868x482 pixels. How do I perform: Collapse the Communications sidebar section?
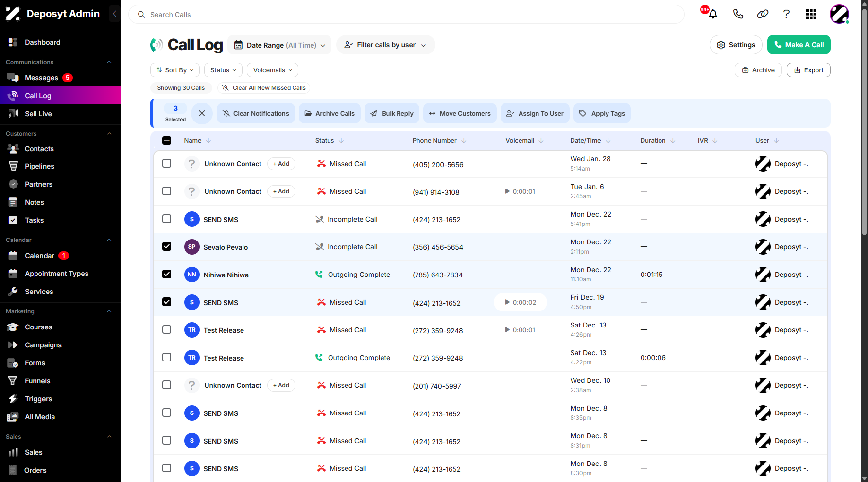109,62
